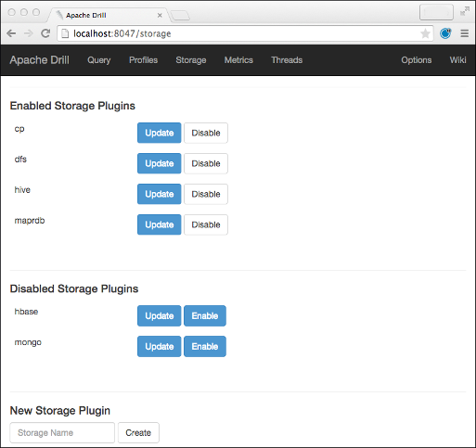Click the hive plugin name

[22, 190]
